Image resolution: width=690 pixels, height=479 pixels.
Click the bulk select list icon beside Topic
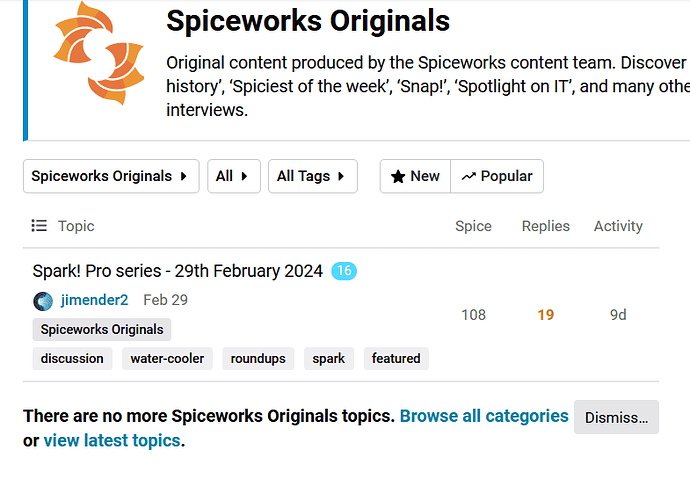tap(39, 226)
